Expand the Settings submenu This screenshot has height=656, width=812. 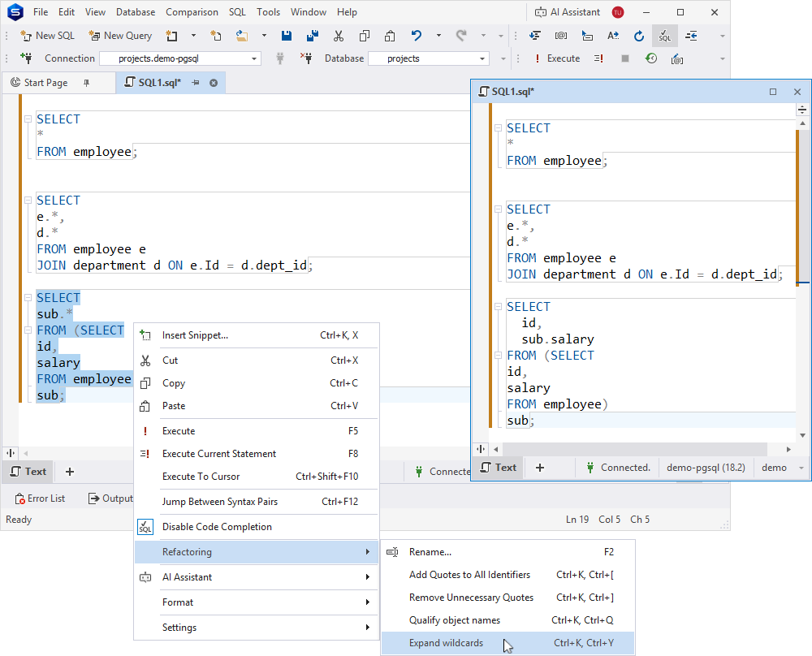pyautogui.click(x=257, y=628)
